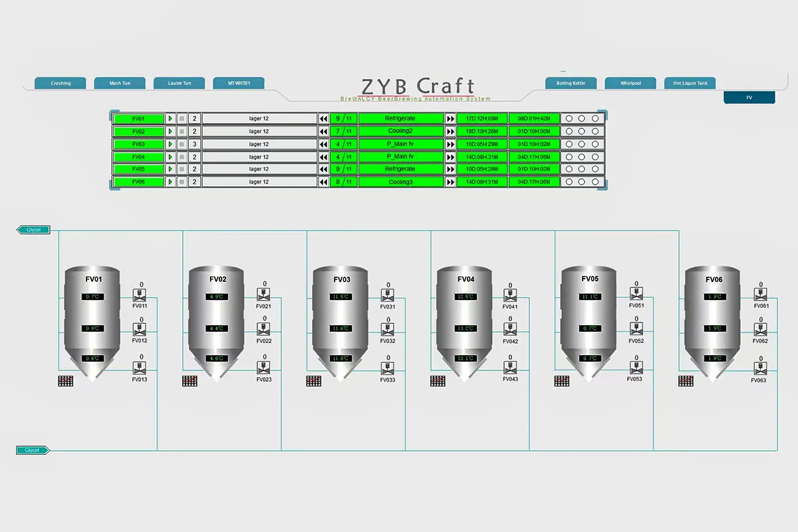This screenshot has height=532, width=798.
Task: Open glycol valve FV011
Action: click(140, 295)
